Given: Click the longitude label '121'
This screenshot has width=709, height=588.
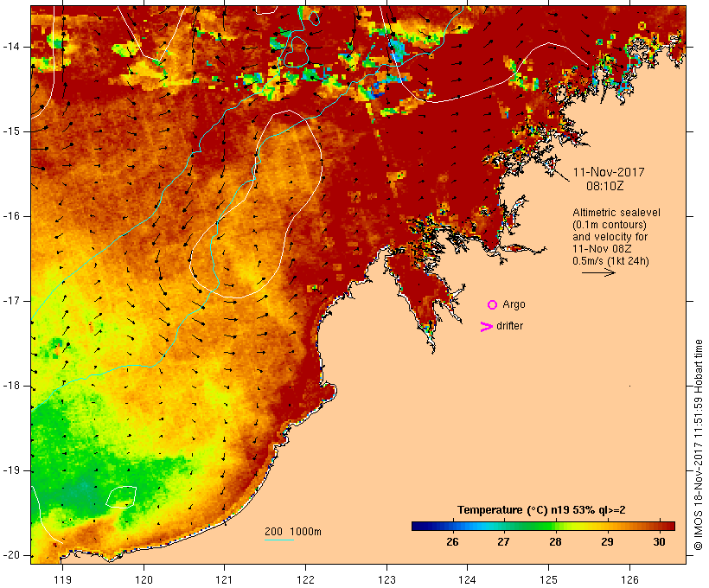Looking at the screenshot, I should coord(224,579).
